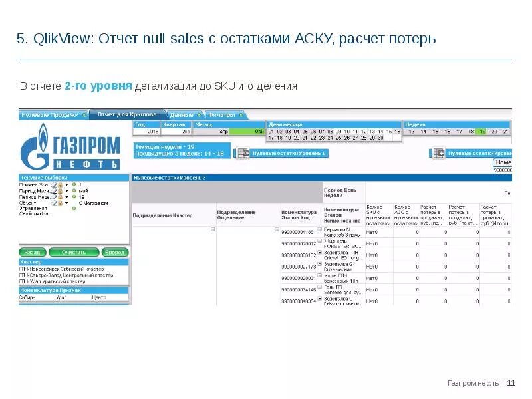Select 2кв in Квартал filter
This screenshot has width=532, height=399.
pyautogui.click(x=176, y=131)
